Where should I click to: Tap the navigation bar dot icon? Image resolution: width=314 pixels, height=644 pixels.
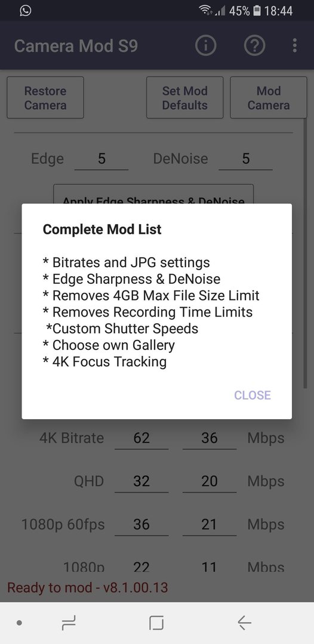coord(19,623)
